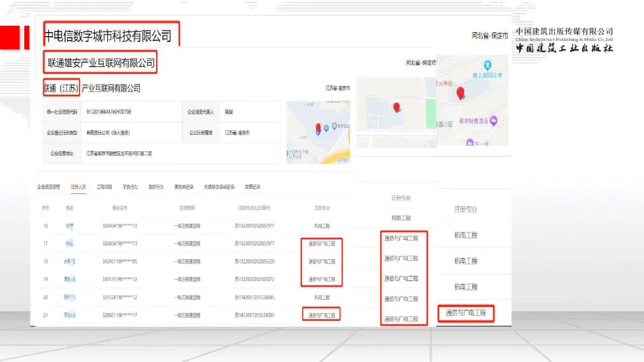Open the person name link in row 17
The height and width of the screenshot is (362, 644).
click(x=69, y=244)
